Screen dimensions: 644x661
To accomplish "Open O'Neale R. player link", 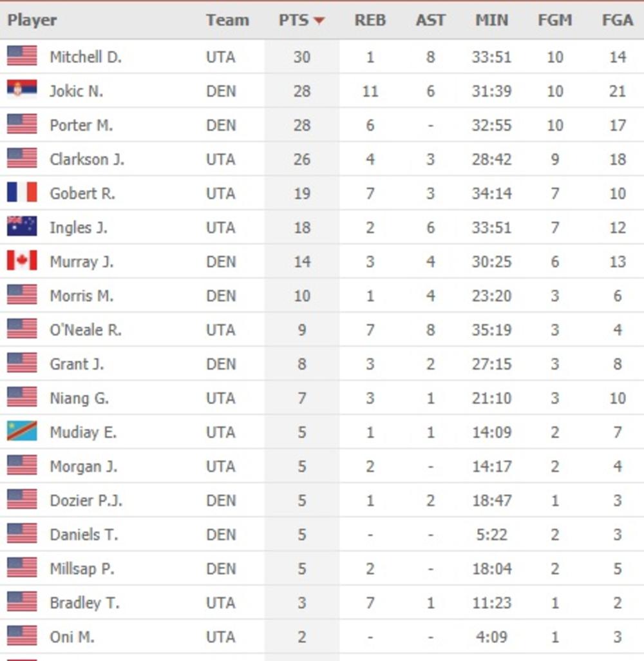I will click(x=86, y=330).
